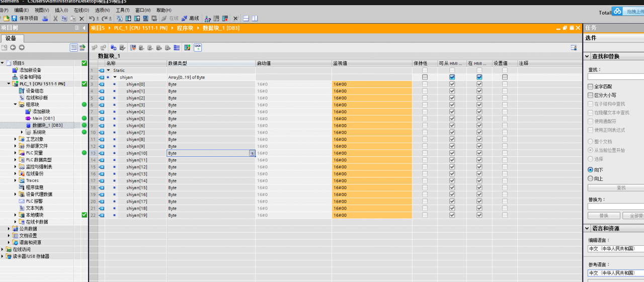Open the 插入(I) menu
This screenshot has width=644, height=282.
pyautogui.click(x=61, y=10)
